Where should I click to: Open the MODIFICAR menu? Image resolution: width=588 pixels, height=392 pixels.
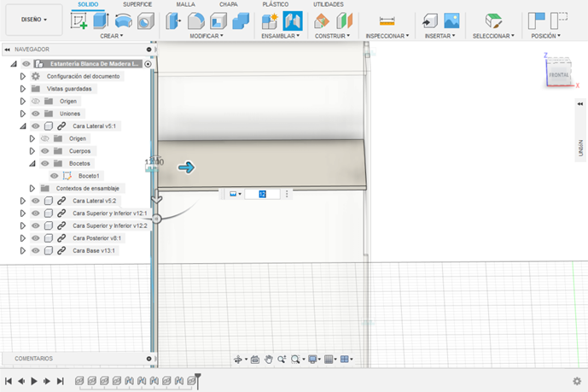pyautogui.click(x=206, y=36)
